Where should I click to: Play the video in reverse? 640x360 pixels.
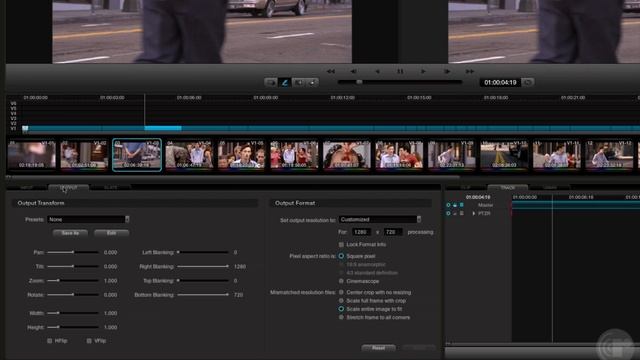coord(378,71)
